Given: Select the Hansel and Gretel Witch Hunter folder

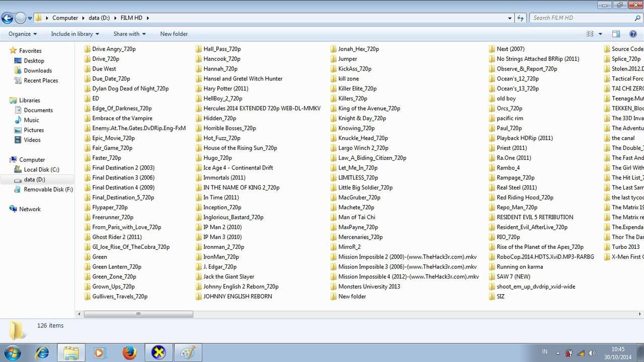Looking at the screenshot, I should [239, 79].
